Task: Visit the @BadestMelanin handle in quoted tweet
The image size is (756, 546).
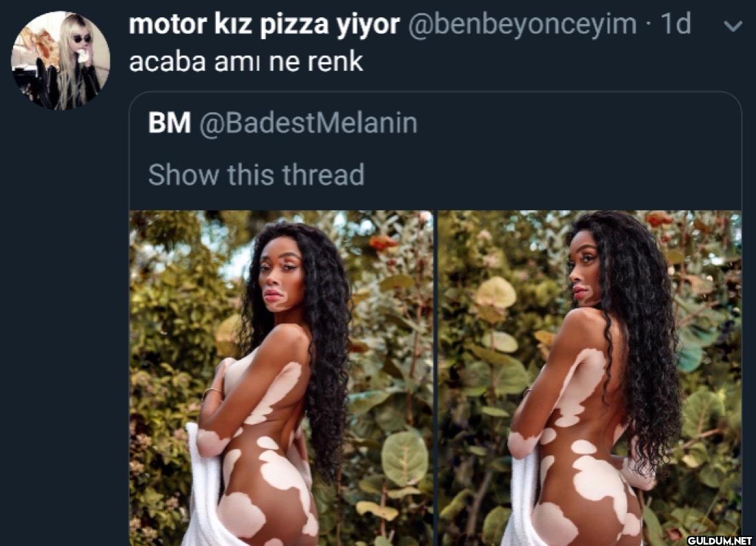Action: [x=308, y=124]
